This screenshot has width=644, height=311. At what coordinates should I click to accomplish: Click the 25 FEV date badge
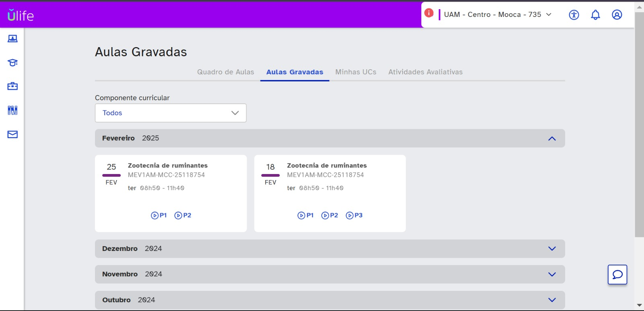[x=111, y=174]
